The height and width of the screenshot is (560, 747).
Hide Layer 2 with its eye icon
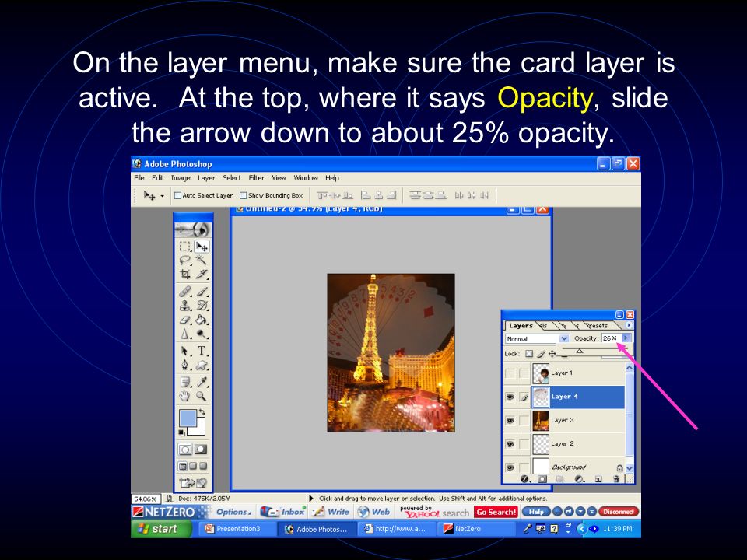click(x=510, y=444)
